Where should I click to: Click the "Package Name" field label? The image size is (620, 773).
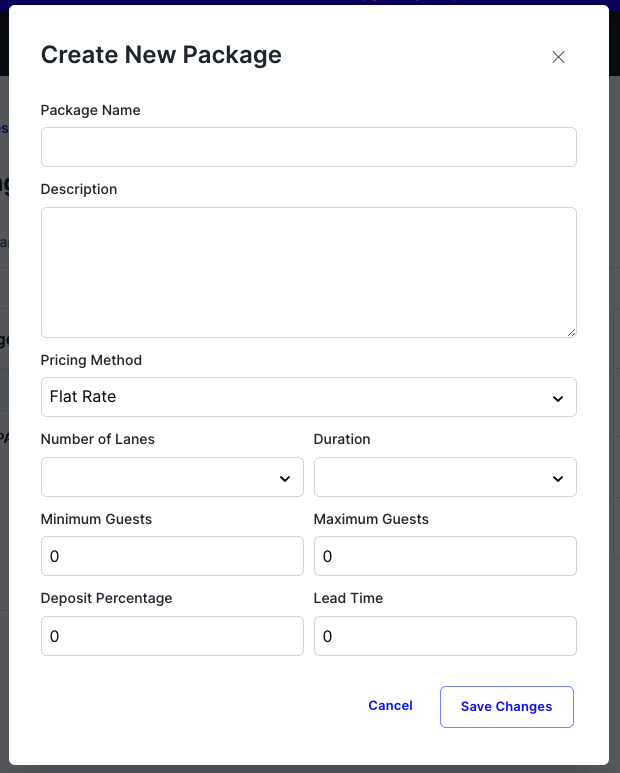90,110
